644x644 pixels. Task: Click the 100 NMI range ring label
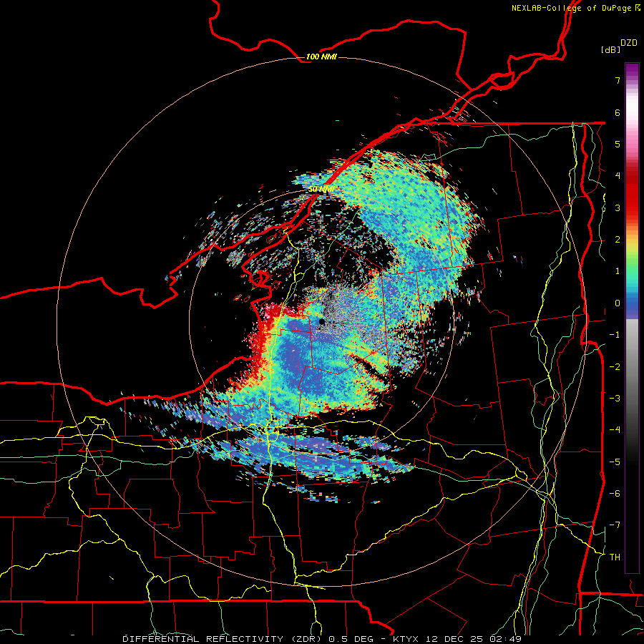[x=321, y=57]
